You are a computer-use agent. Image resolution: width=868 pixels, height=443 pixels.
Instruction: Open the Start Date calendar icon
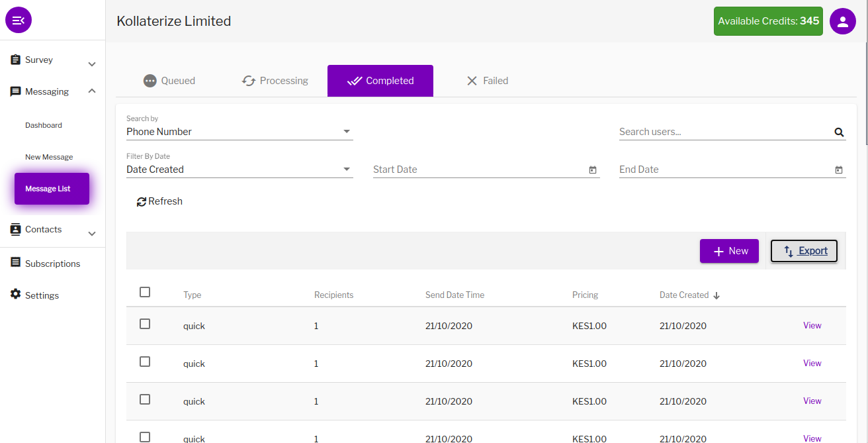(x=593, y=170)
